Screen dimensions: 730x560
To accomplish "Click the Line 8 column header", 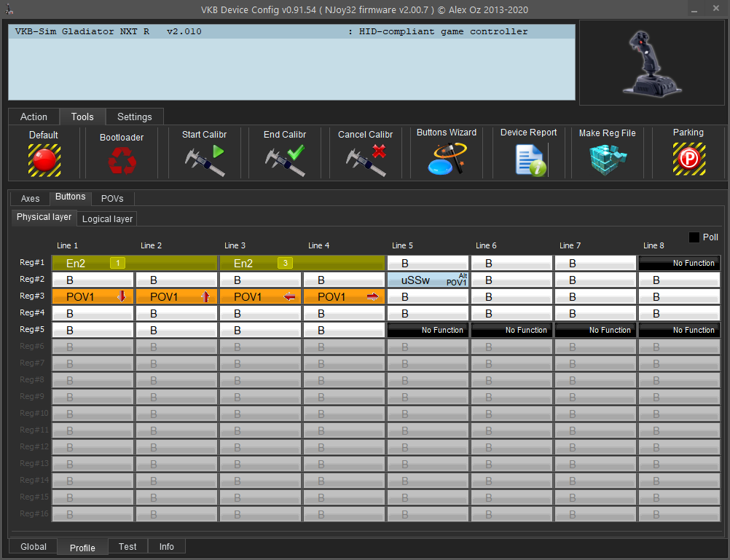I will pyautogui.click(x=654, y=245).
